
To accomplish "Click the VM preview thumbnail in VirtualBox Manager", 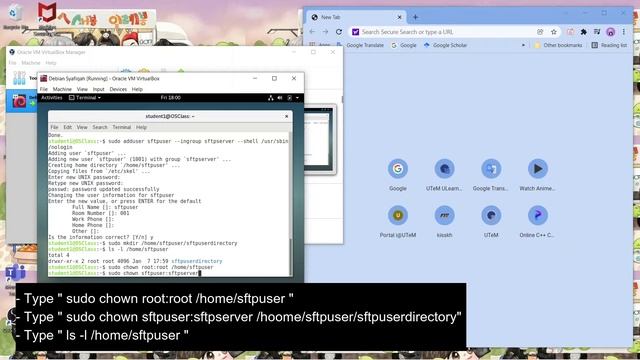I will pyautogui.click(x=321, y=140).
